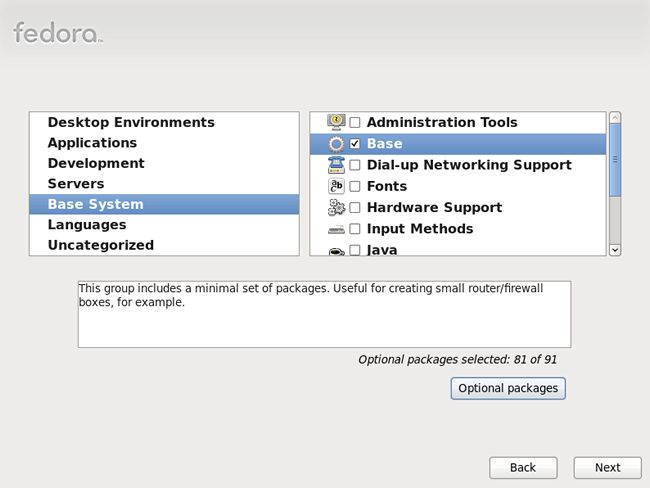This screenshot has width=650, height=488.
Task: Click the Hardware Support gears icon
Action: tap(336, 207)
